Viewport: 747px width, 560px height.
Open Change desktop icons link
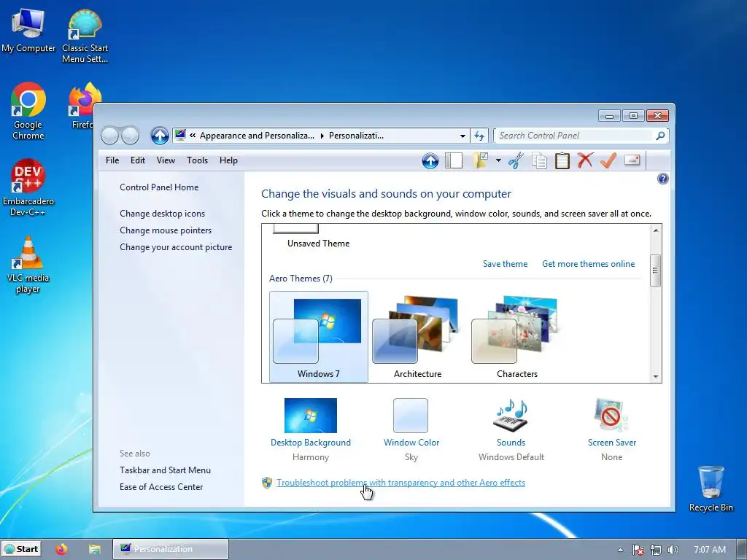(x=163, y=214)
